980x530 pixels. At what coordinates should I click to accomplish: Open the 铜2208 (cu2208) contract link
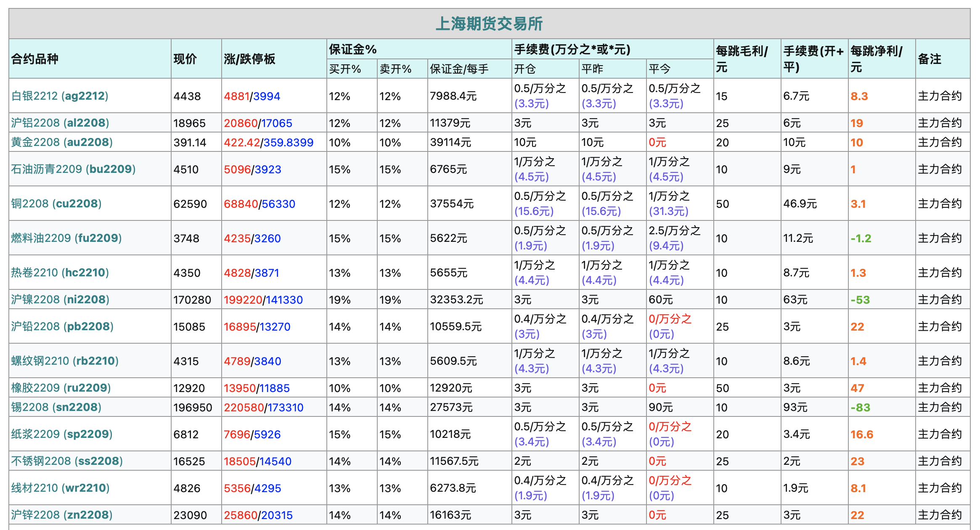pyautogui.click(x=56, y=204)
